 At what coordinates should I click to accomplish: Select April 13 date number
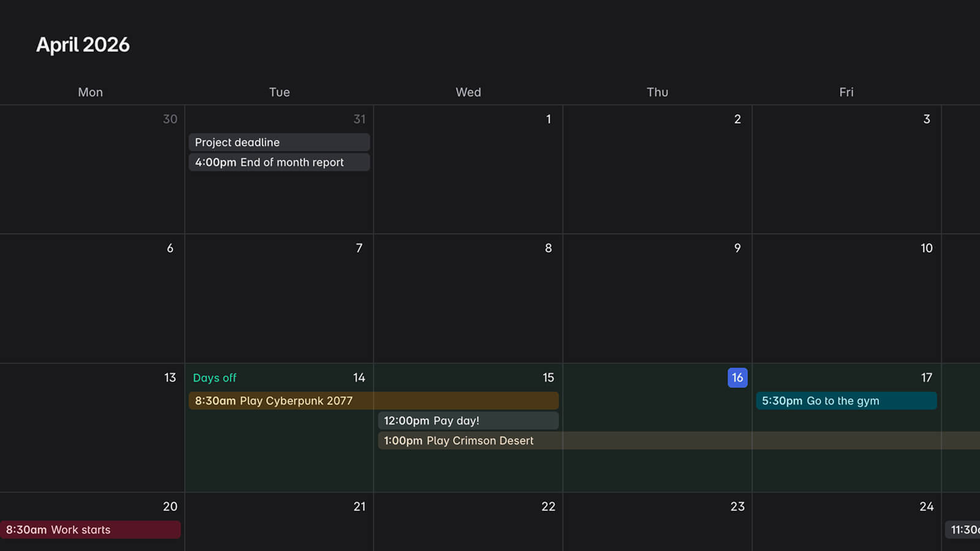[170, 378]
